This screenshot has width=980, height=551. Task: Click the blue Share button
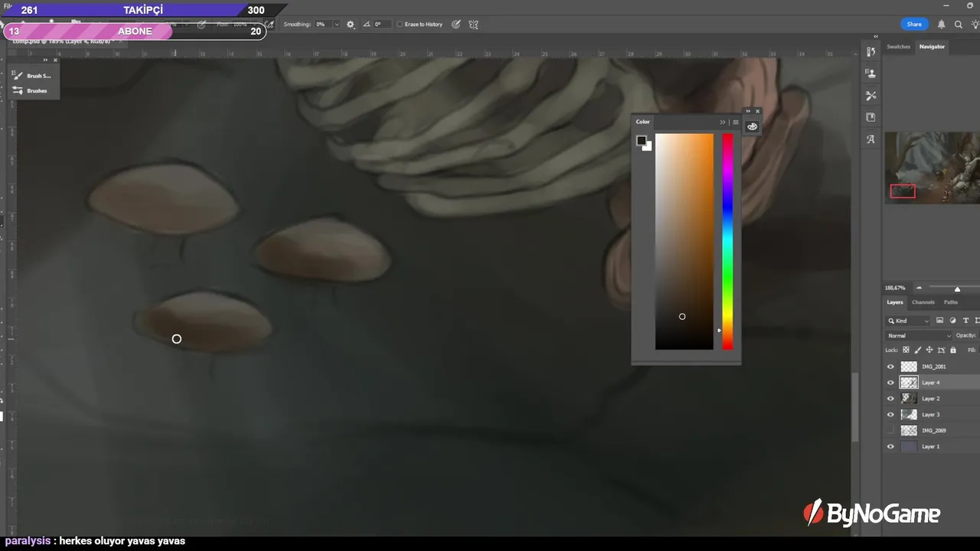coord(914,24)
